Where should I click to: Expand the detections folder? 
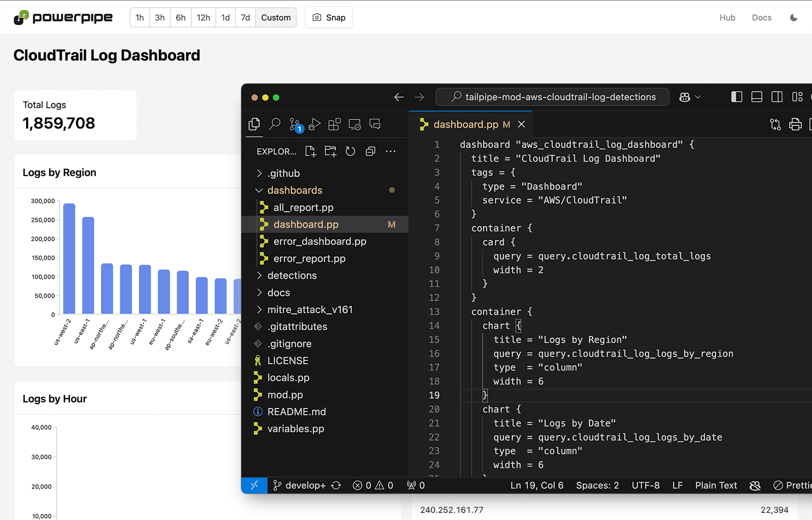[292, 275]
